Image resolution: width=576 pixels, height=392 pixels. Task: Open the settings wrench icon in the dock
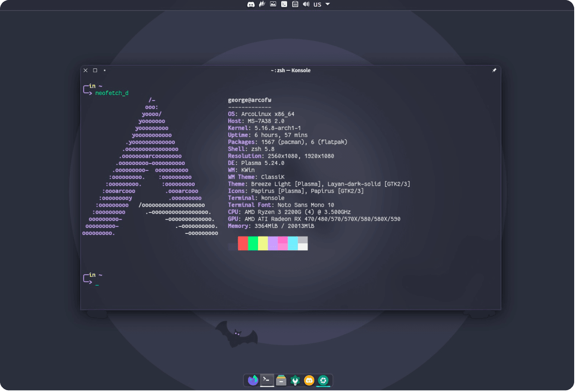(x=295, y=381)
